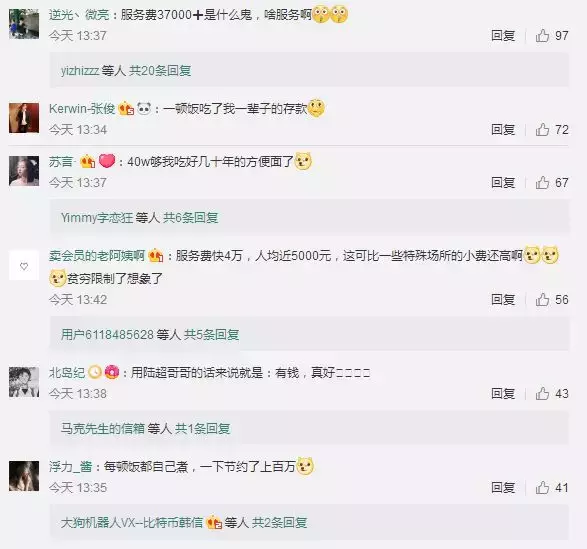Expand 共2条回复 under 浮力_酱's comment

point(280,522)
